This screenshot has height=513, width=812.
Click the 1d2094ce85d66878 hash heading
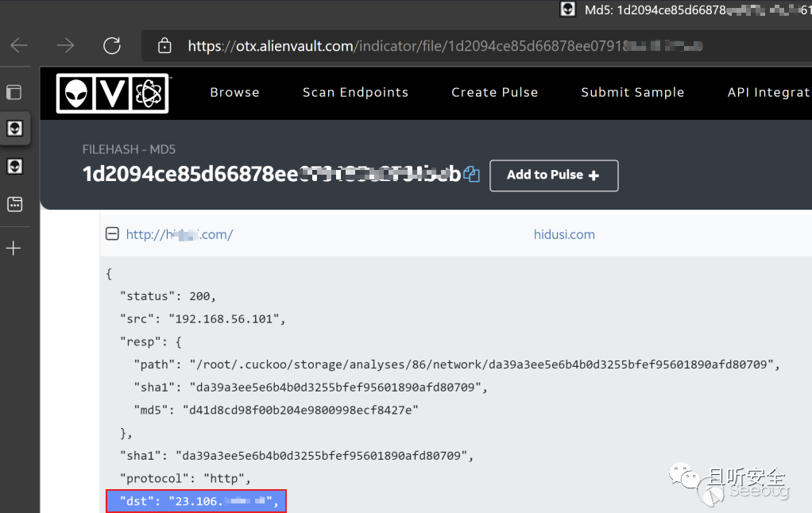[272, 175]
